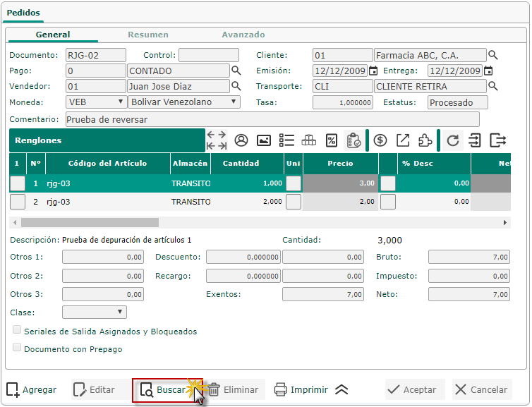Open the Avanzado tab

pos(243,35)
